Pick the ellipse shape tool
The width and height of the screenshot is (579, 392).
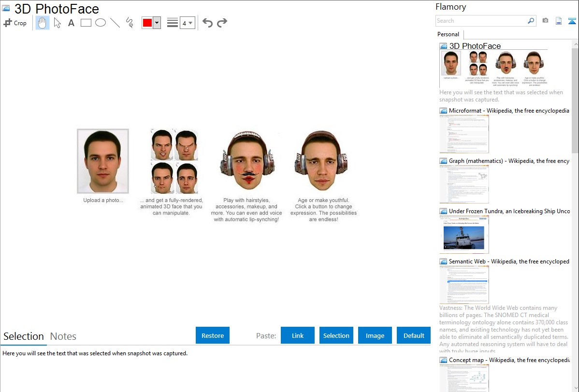tap(101, 23)
